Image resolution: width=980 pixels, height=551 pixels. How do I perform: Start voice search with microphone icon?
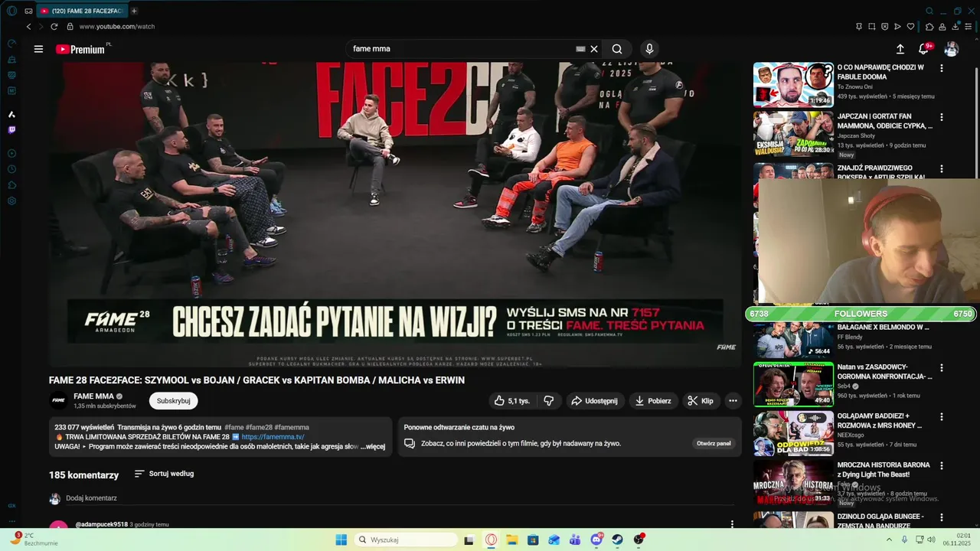649,49
